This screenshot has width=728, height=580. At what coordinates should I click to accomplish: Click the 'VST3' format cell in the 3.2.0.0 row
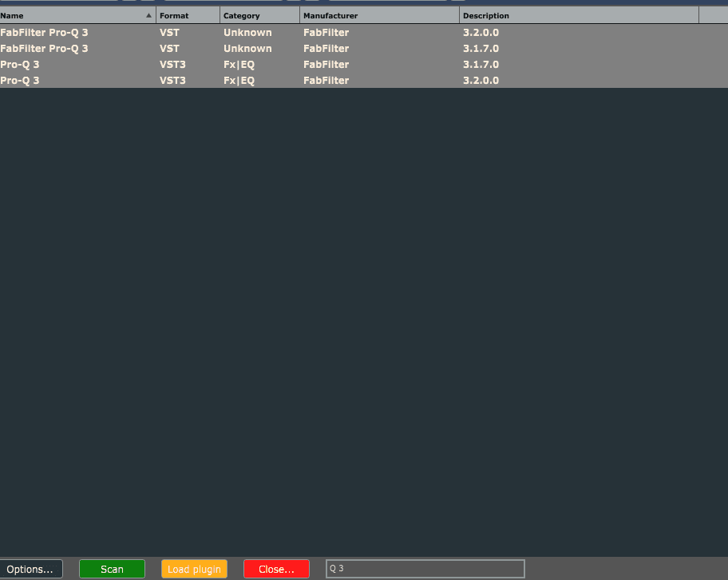click(x=172, y=81)
